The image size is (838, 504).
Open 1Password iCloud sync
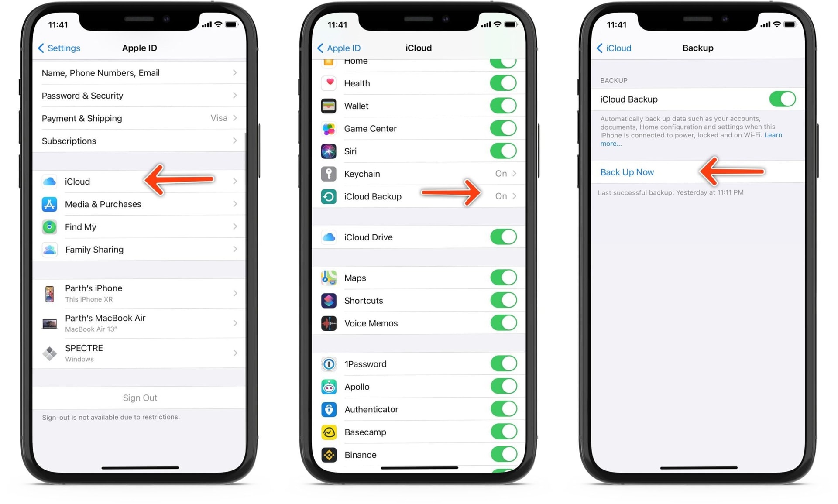(x=505, y=363)
